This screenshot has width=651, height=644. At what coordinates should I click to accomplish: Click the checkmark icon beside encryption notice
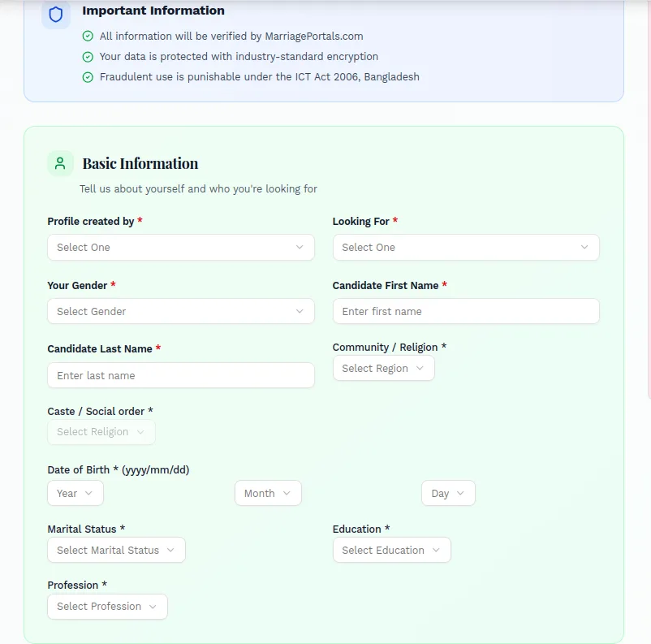point(88,57)
